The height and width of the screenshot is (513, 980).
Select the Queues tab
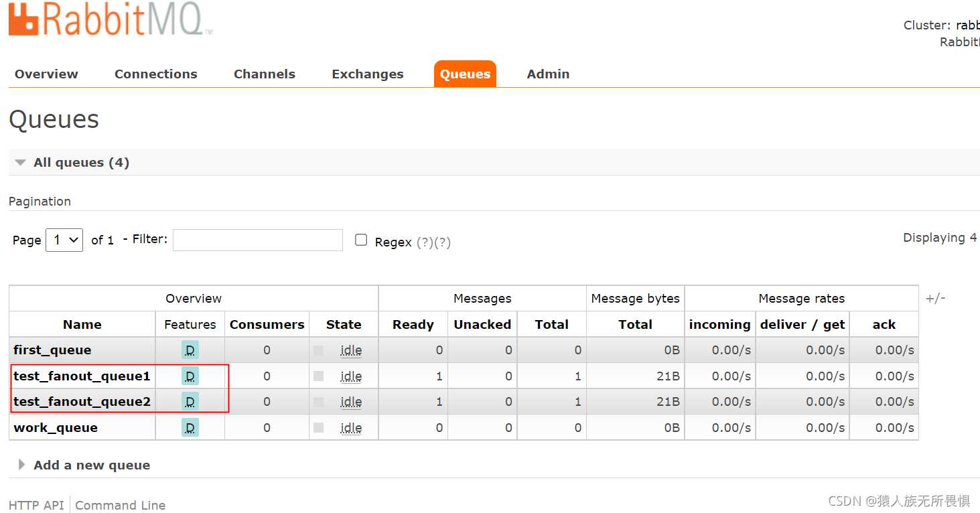coord(465,74)
